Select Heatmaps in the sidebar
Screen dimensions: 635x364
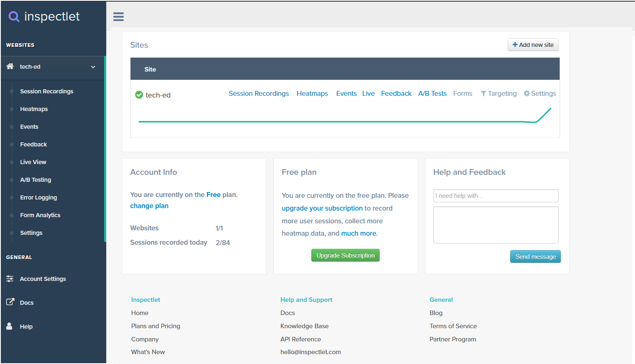[34, 109]
